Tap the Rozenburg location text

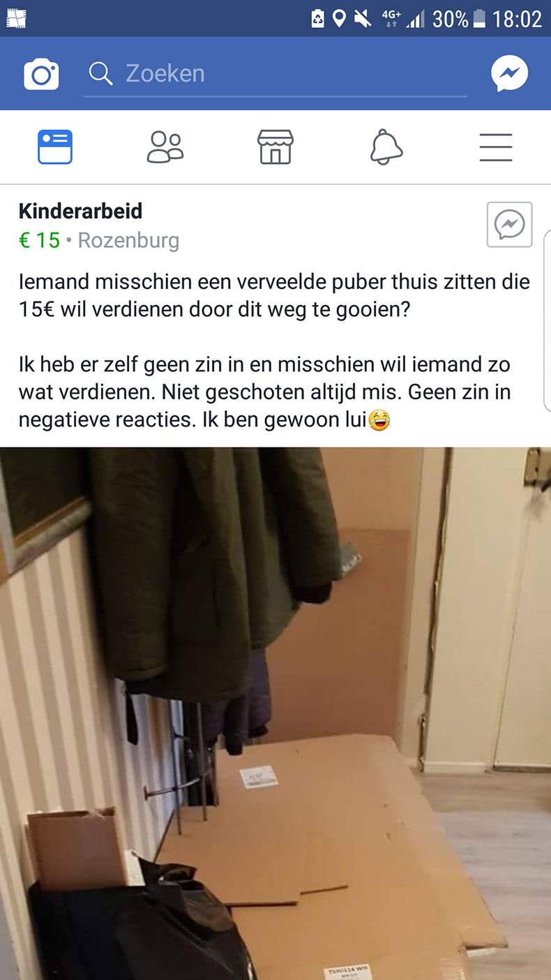pyautogui.click(x=128, y=240)
